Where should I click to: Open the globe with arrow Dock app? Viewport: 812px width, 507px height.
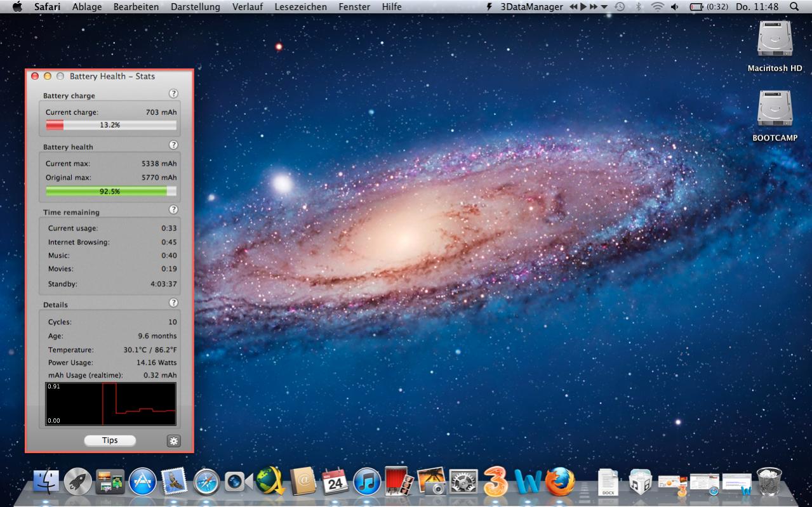click(x=270, y=482)
